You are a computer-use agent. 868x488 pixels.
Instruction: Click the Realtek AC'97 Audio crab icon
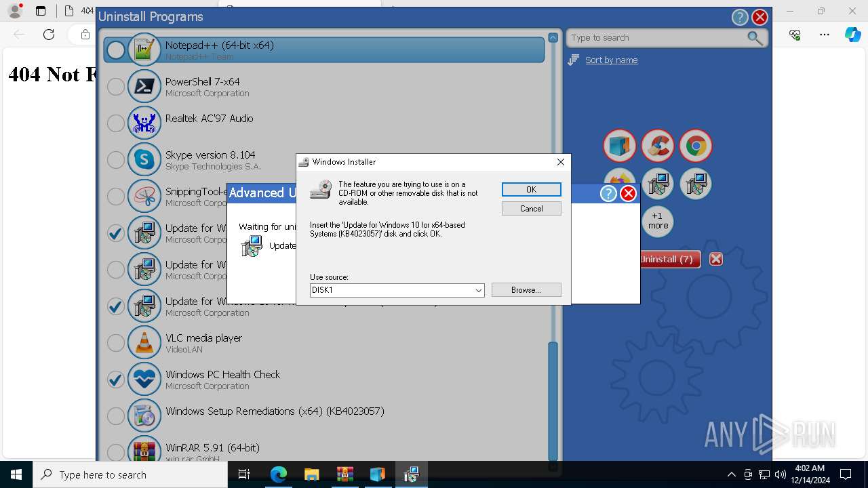click(x=144, y=123)
